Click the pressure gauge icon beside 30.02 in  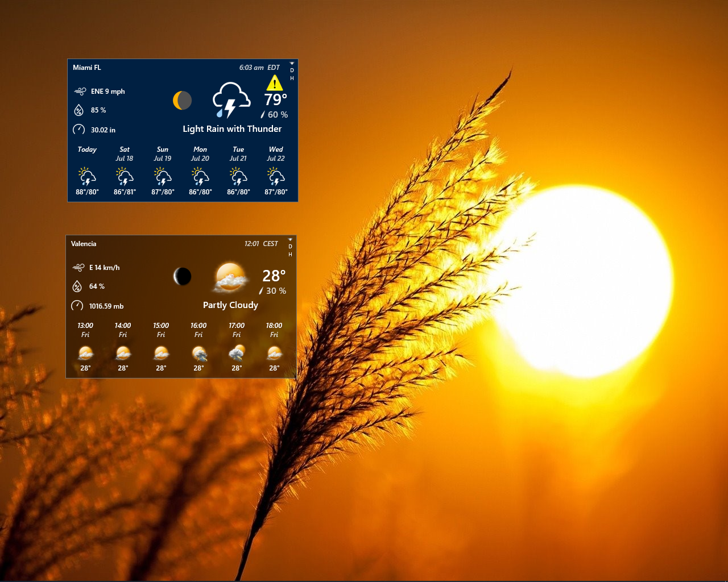coord(79,130)
